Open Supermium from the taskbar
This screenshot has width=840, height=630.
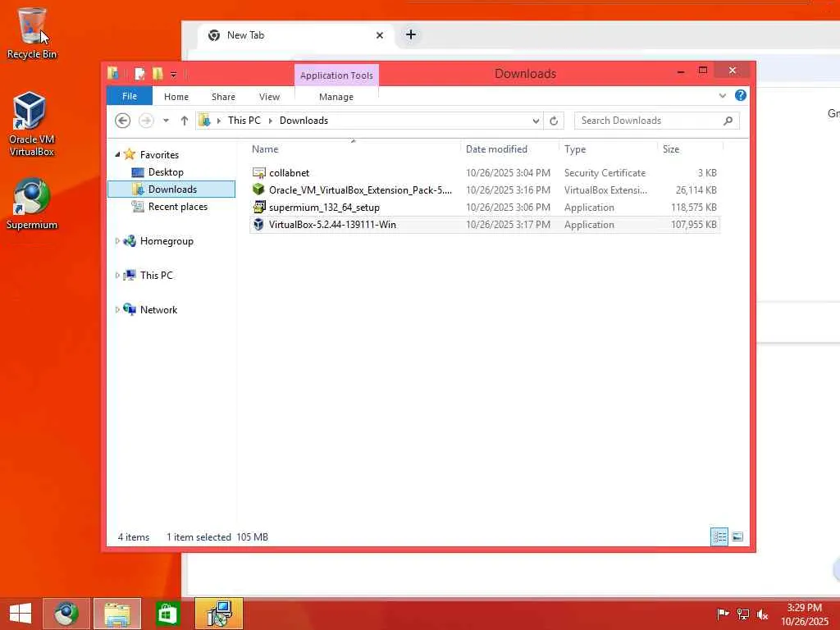66,614
